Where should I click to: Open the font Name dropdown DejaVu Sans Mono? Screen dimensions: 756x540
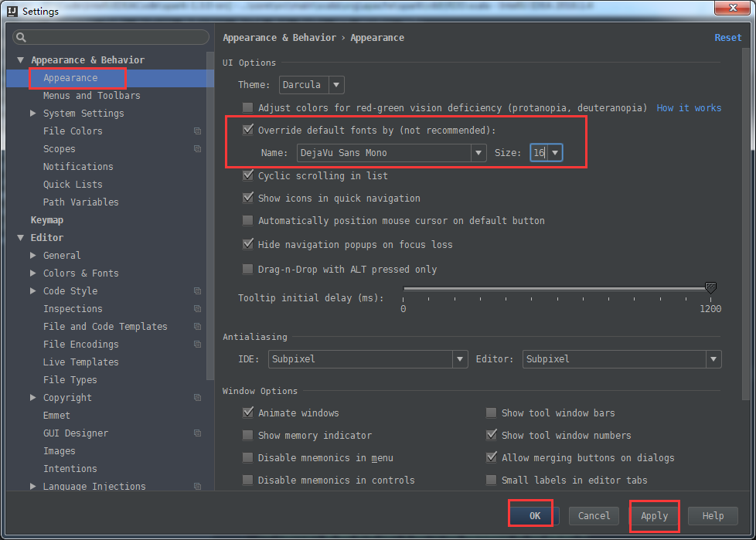[391, 153]
